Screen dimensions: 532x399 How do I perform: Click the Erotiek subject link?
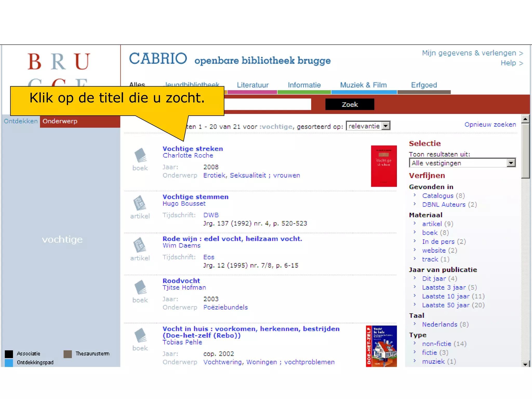(214, 175)
